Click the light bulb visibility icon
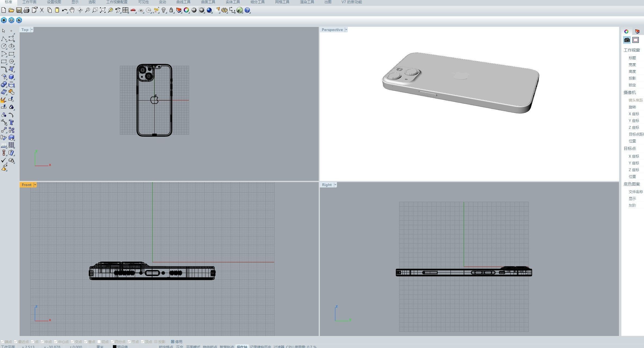The width and height of the screenshot is (644, 348). click(164, 10)
